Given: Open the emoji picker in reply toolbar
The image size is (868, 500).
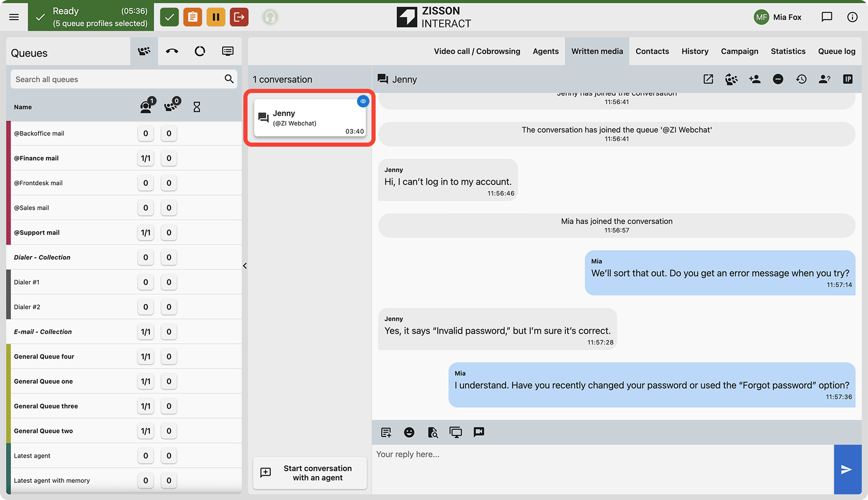Looking at the screenshot, I should click(409, 432).
